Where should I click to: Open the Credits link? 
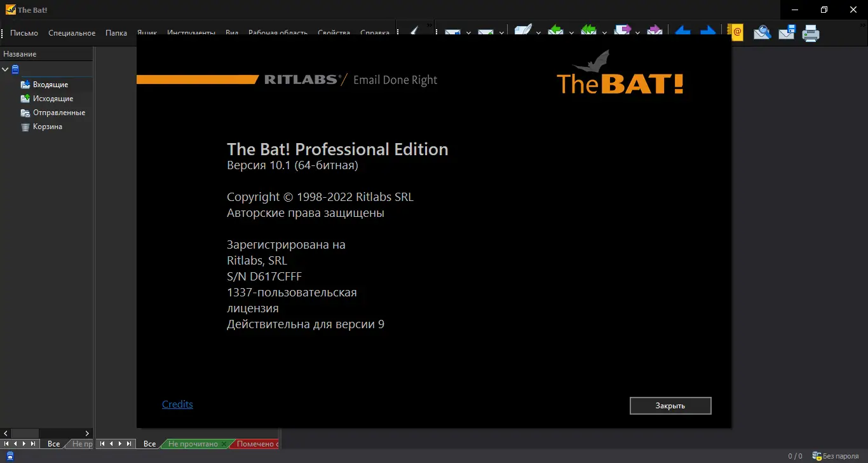(177, 404)
